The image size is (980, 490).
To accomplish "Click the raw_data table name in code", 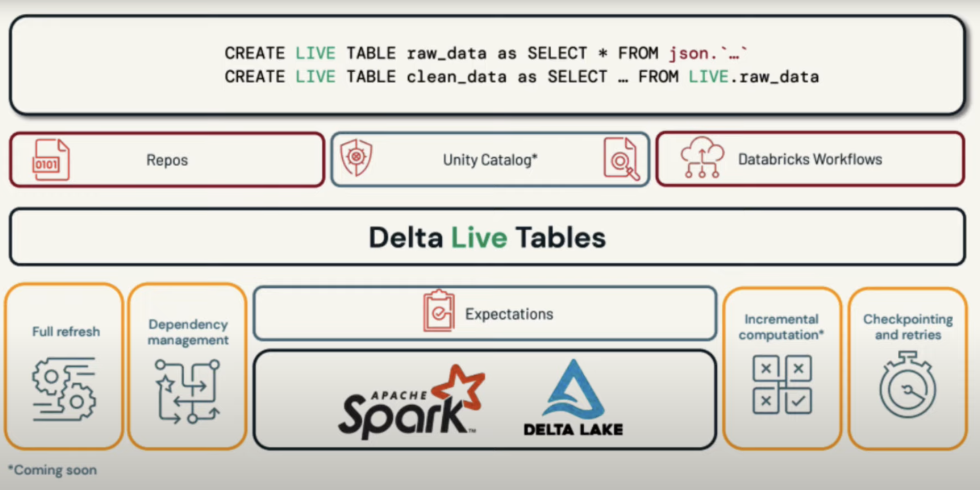I will (446, 53).
